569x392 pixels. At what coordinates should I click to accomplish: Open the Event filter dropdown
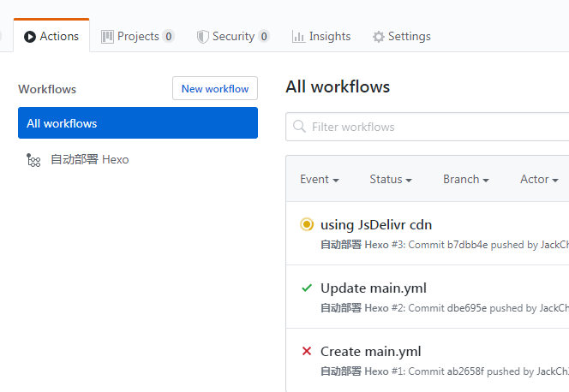click(x=320, y=180)
